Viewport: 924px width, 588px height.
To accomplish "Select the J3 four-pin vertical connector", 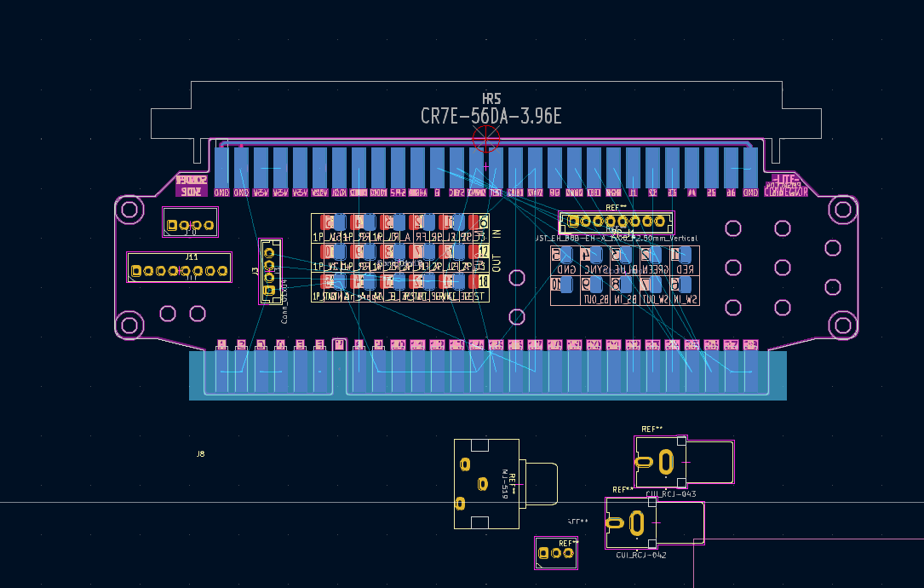I will [270, 271].
